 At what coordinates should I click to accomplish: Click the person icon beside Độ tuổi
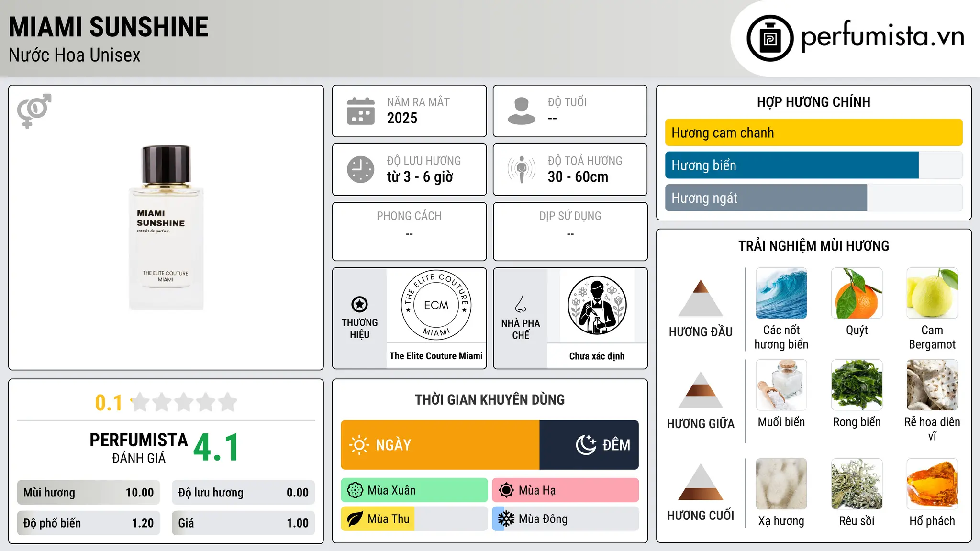(x=522, y=111)
